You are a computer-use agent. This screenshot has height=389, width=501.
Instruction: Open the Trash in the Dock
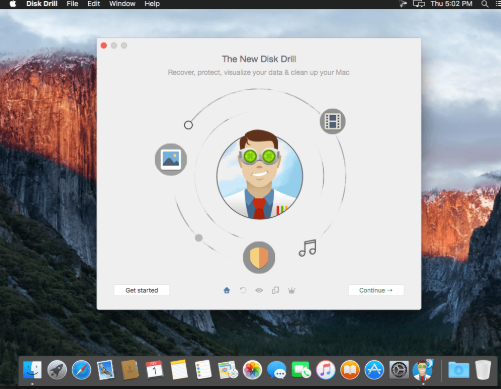pos(483,370)
